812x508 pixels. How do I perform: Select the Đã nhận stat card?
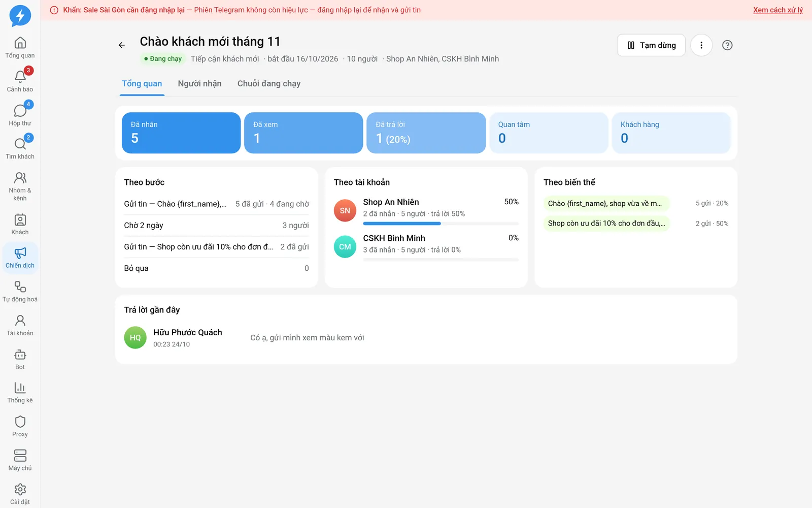[181, 133]
